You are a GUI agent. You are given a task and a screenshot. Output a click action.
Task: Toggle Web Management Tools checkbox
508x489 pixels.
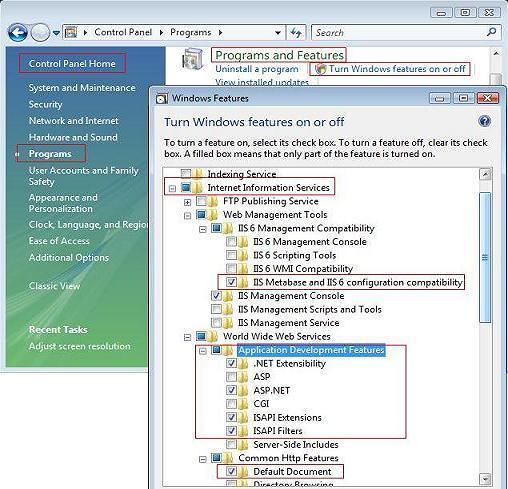[x=201, y=214]
